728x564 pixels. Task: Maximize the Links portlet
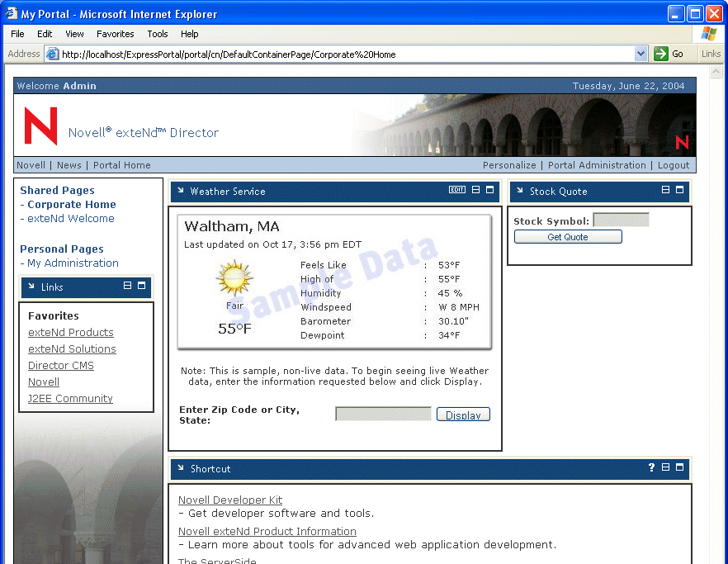[142, 285]
